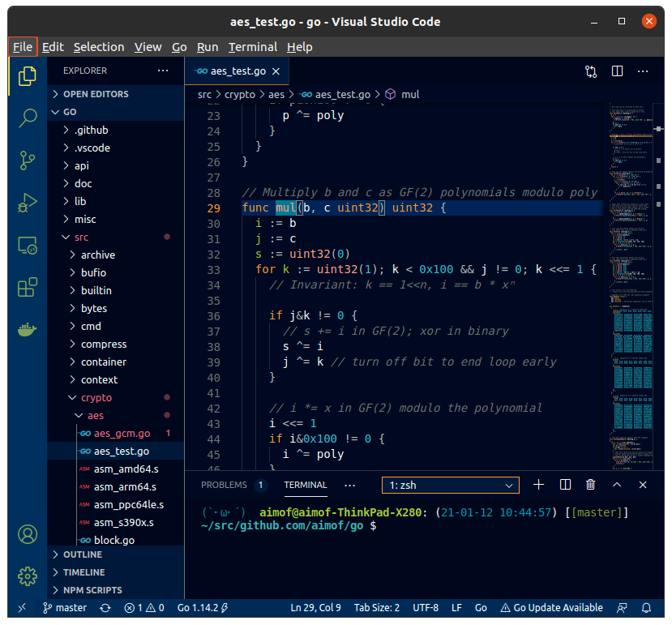This screenshot has height=625, width=672.
Task: Select the Go language mode
Action: pos(481,608)
